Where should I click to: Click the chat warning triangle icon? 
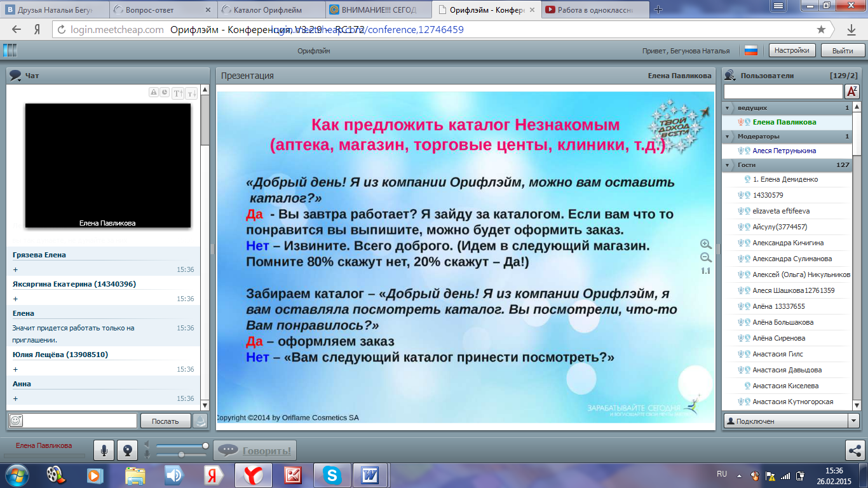point(154,93)
